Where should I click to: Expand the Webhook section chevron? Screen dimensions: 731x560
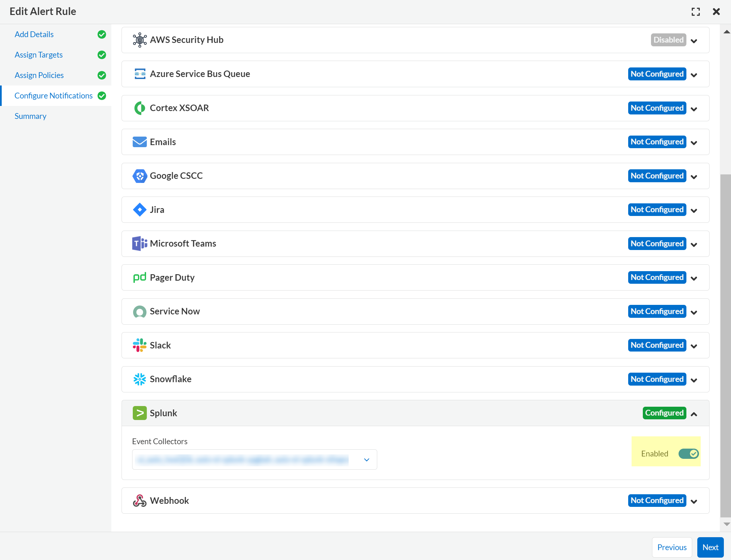click(694, 501)
